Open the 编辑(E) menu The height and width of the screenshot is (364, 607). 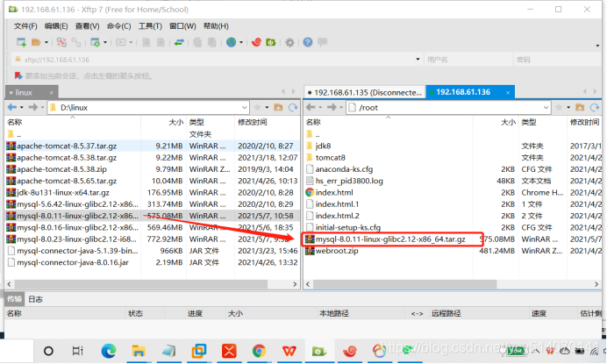[56, 26]
